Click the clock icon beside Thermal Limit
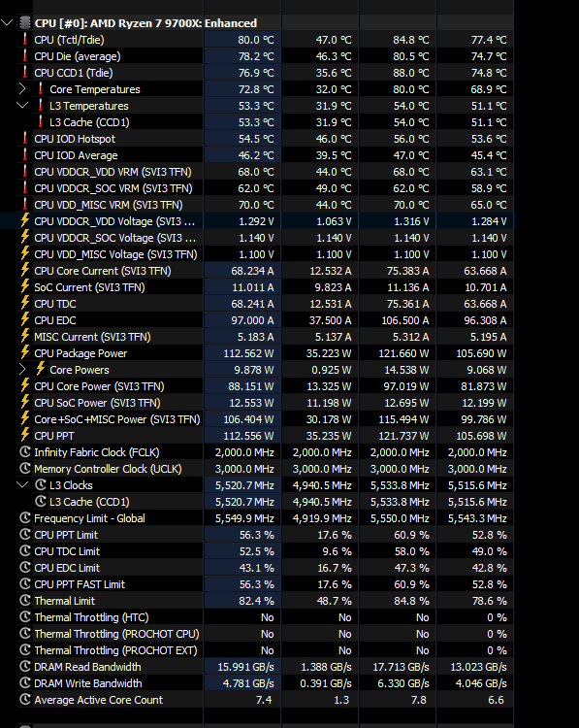 click(x=25, y=600)
